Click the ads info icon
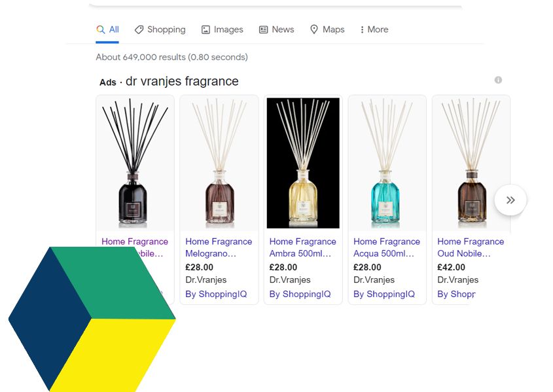The height and width of the screenshot is (392, 553). point(498,80)
